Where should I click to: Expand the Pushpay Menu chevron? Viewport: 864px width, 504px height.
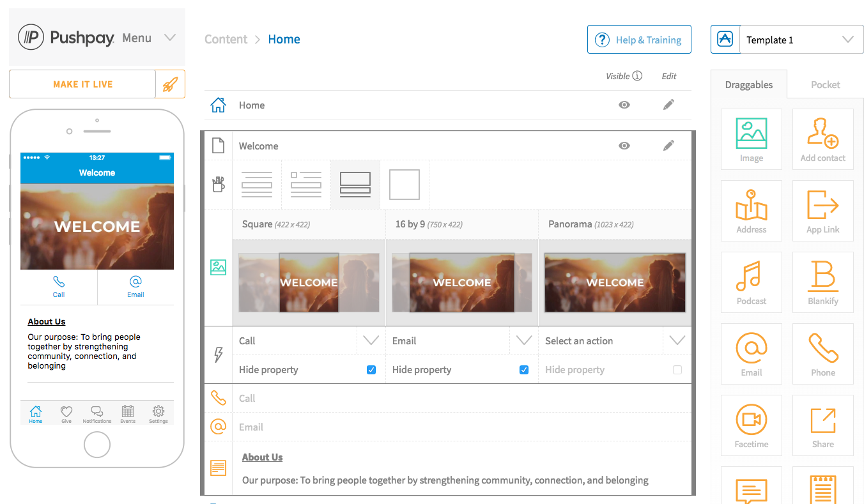pyautogui.click(x=169, y=38)
